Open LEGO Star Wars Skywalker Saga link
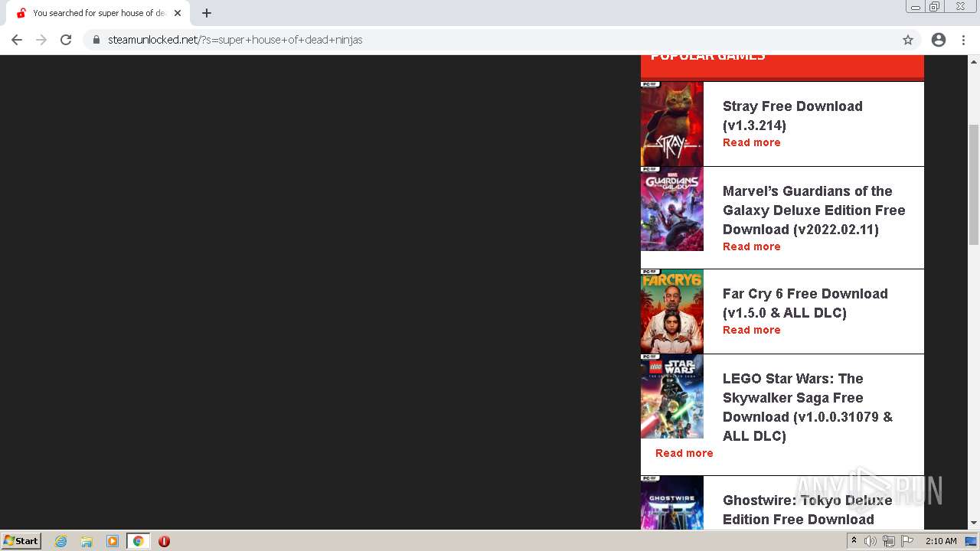980x551 pixels. (808, 407)
